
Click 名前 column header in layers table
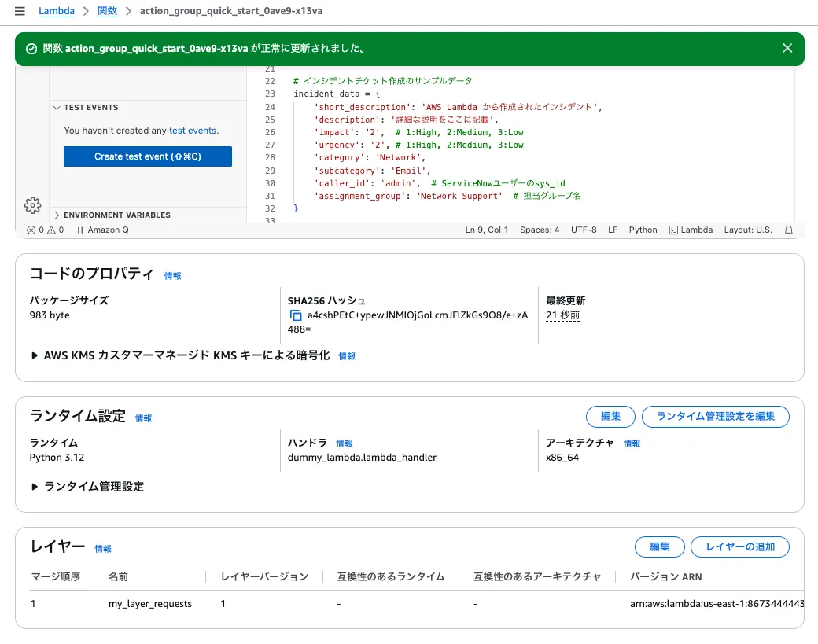(x=119, y=576)
